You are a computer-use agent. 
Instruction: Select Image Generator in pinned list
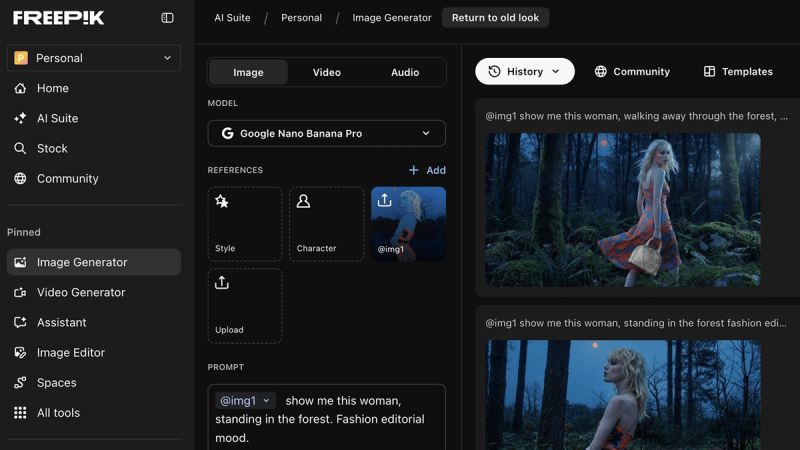[x=94, y=262]
